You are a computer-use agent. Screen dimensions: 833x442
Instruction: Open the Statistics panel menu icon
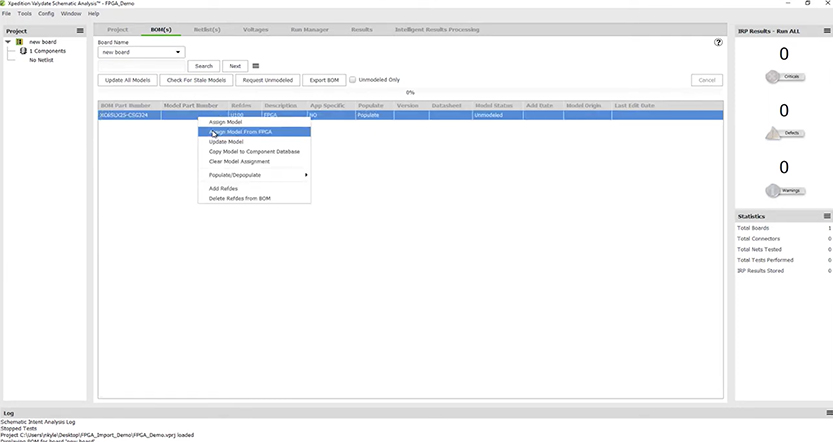click(827, 216)
